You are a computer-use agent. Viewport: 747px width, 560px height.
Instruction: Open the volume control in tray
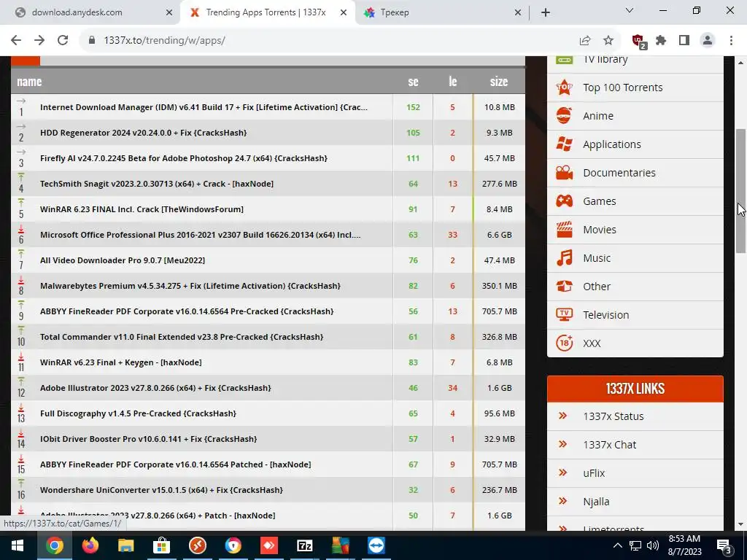click(652, 545)
